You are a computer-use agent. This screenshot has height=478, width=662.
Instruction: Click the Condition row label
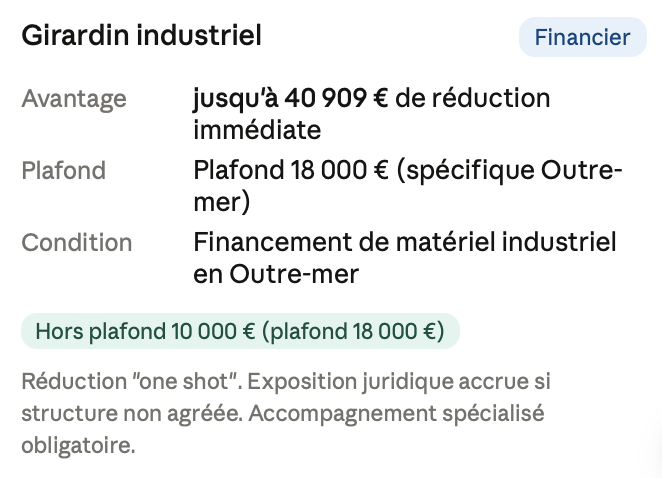(77, 243)
